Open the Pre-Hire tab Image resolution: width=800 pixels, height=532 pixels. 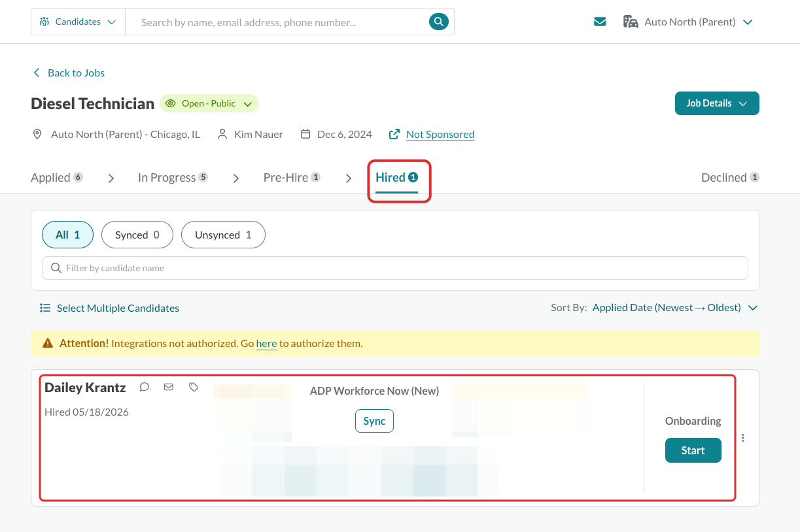(292, 177)
